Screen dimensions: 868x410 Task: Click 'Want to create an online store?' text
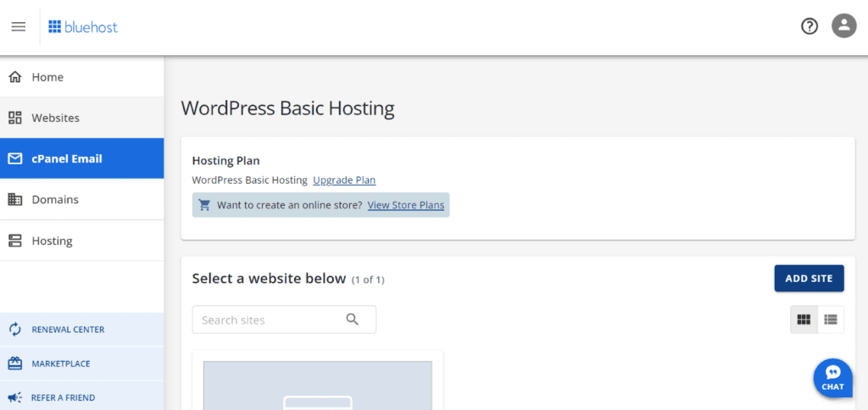click(290, 205)
